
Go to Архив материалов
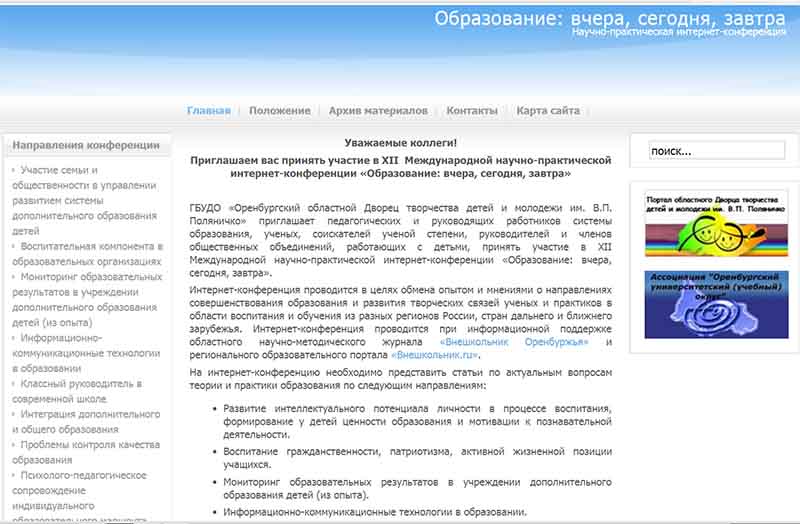[378, 110]
